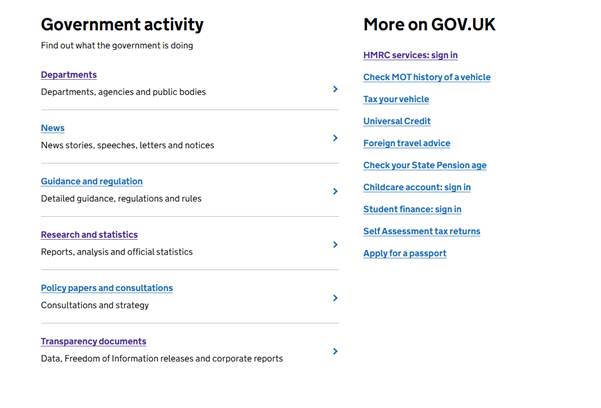Click HMRC services: sign in
Viewport: 601px width, 408px height.
pyautogui.click(x=410, y=55)
